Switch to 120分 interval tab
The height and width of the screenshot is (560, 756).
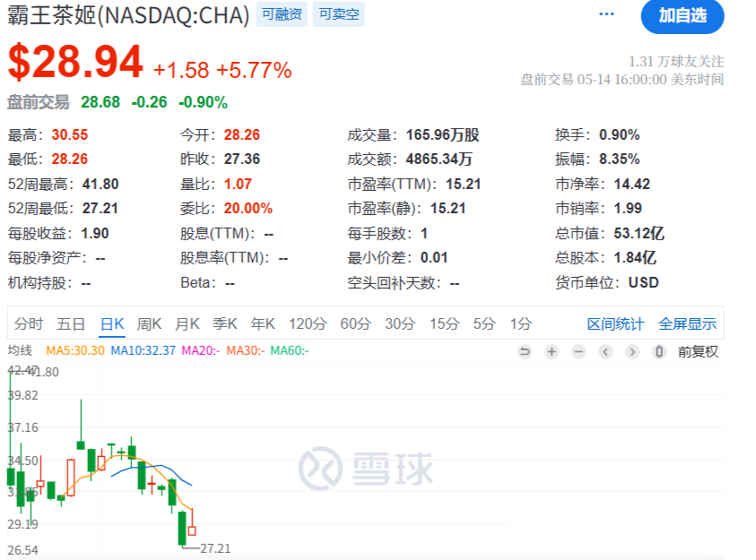pos(308,323)
